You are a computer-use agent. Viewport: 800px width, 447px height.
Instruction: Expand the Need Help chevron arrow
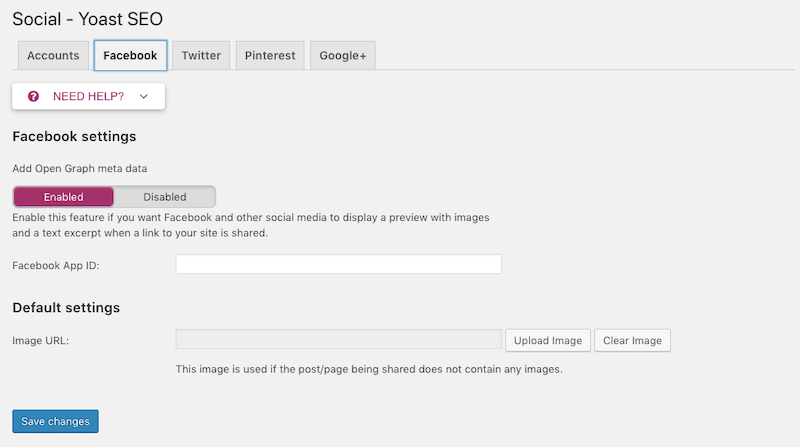click(x=144, y=96)
